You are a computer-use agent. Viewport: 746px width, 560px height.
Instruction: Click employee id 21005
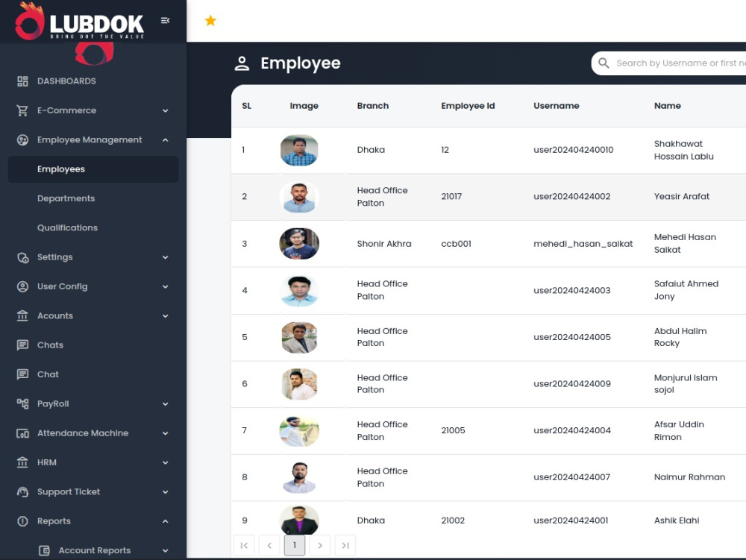click(453, 431)
